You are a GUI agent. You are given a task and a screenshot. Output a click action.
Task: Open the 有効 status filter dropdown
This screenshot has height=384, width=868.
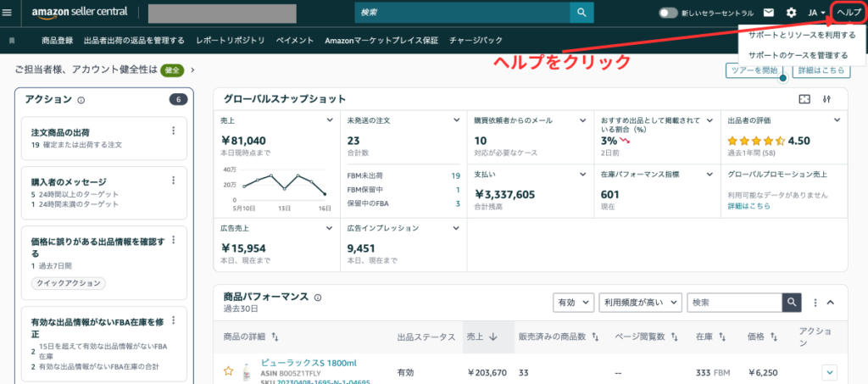pyautogui.click(x=574, y=302)
